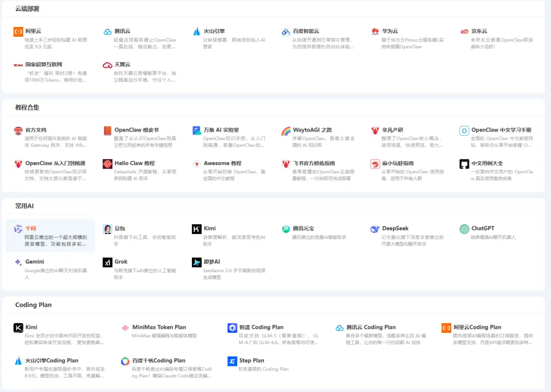Click the 常用AI section heading

[x=24, y=206]
